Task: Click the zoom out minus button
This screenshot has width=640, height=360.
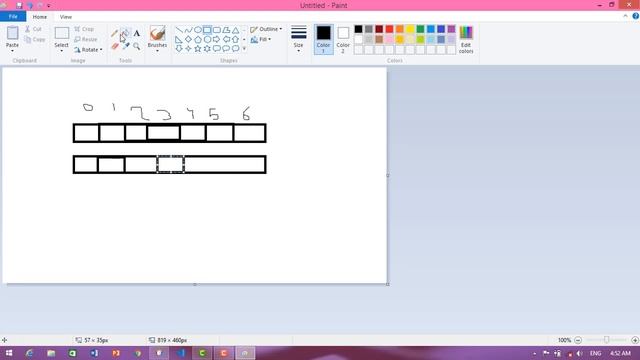Action: pyautogui.click(x=578, y=340)
